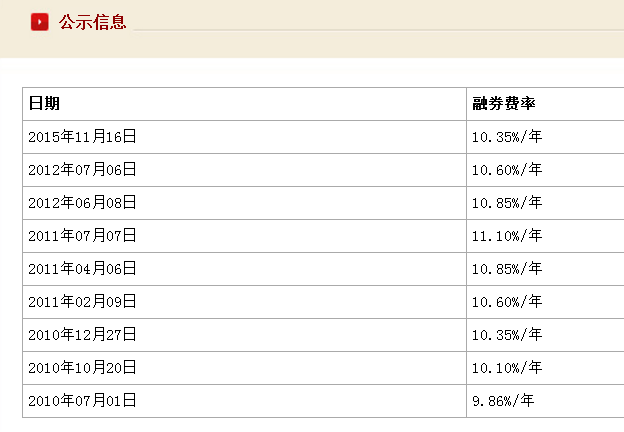
Task: Select the 2011年02月09日 date cell
Action: pyautogui.click(x=82, y=302)
